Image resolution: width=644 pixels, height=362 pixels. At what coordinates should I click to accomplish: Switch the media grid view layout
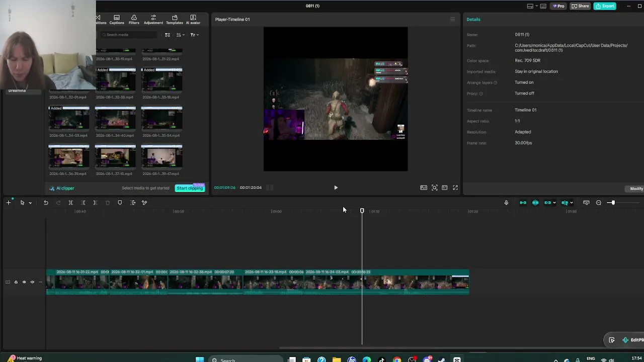[168, 35]
